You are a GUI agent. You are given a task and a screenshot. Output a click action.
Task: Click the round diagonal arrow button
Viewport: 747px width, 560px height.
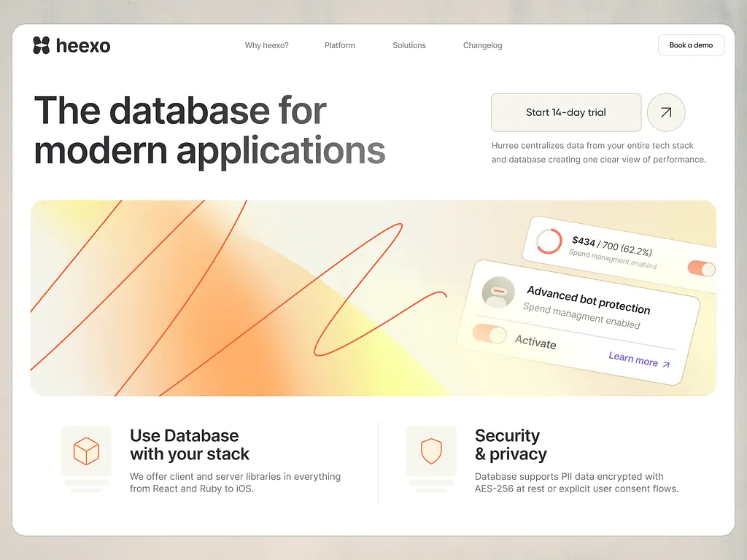(x=666, y=112)
